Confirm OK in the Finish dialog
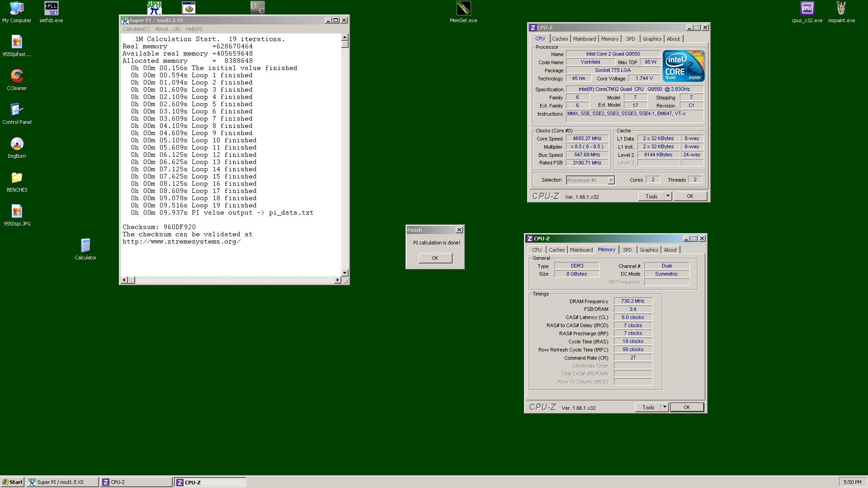 pos(435,258)
